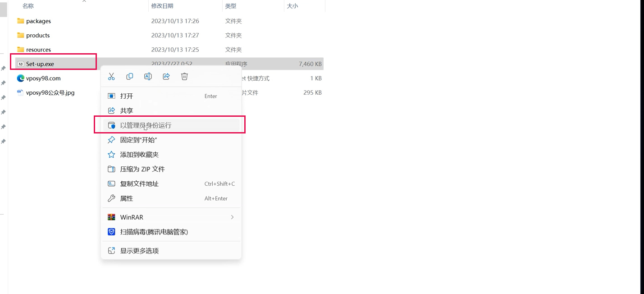
Task: Open 属性 for Set-up.exe
Action: [x=127, y=198]
